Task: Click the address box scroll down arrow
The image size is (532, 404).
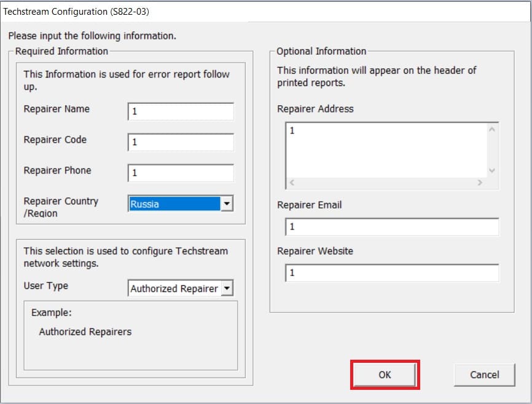Action: point(492,170)
